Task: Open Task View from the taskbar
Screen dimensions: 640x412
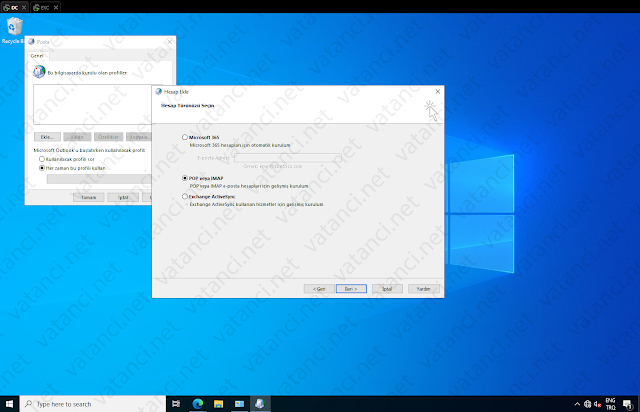Action: click(176, 404)
